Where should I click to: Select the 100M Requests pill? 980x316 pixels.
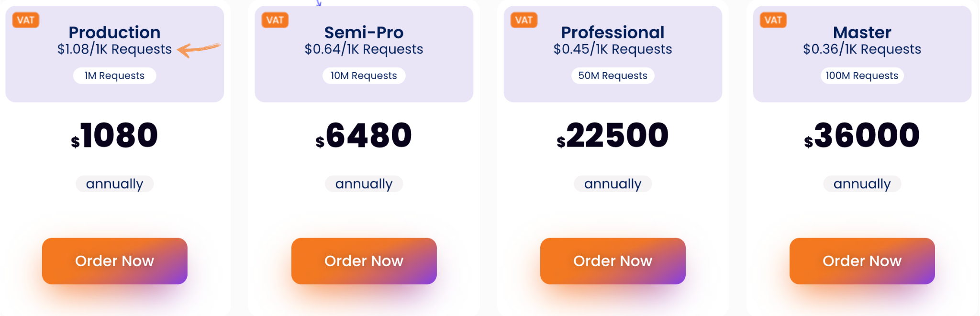(x=862, y=76)
